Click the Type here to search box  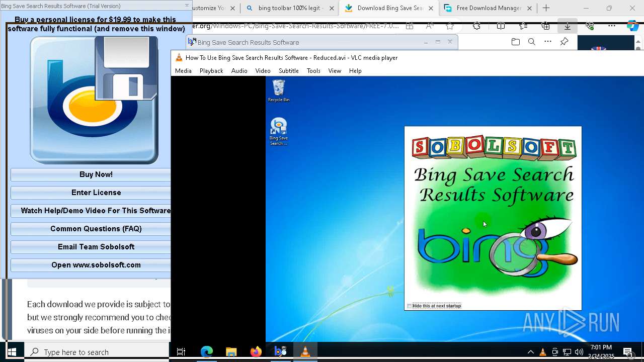point(97,352)
